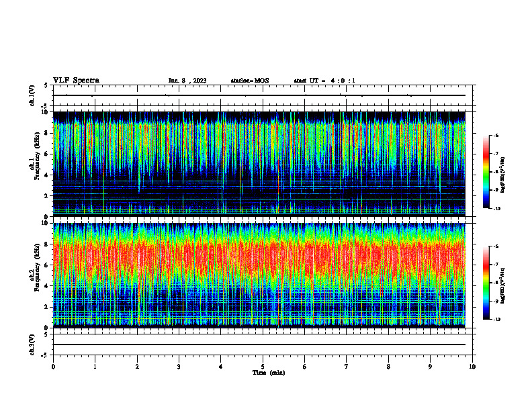Click time axis tick label "0"
532x411 pixels.
pos(53,367)
